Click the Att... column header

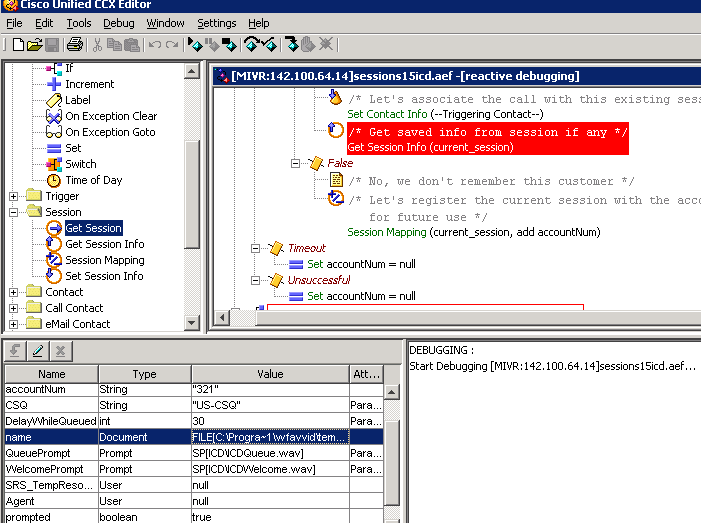click(x=367, y=374)
